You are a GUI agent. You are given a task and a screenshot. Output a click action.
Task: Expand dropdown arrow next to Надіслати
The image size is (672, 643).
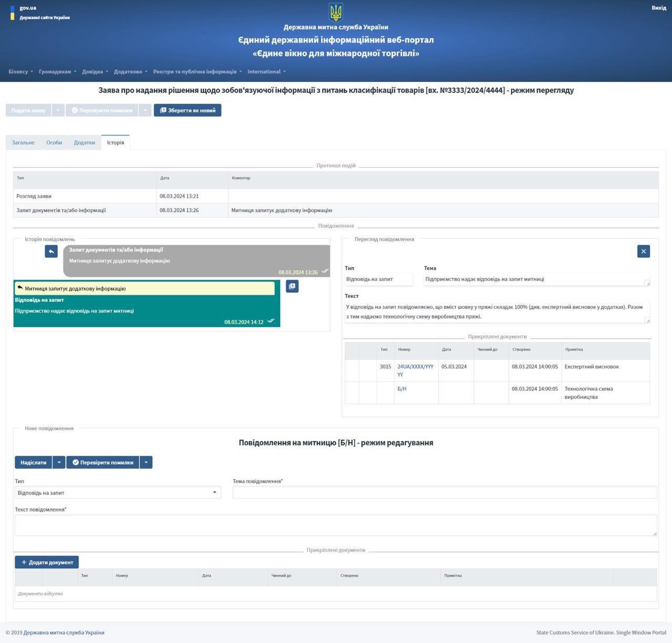click(x=59, y=462)
